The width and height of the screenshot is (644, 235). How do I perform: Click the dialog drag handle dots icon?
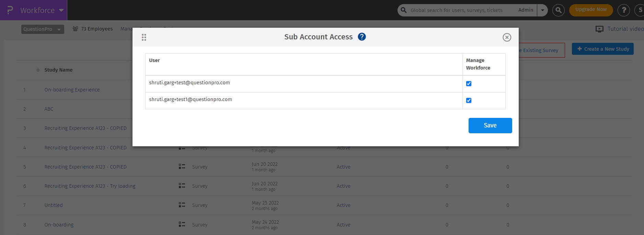144,37
